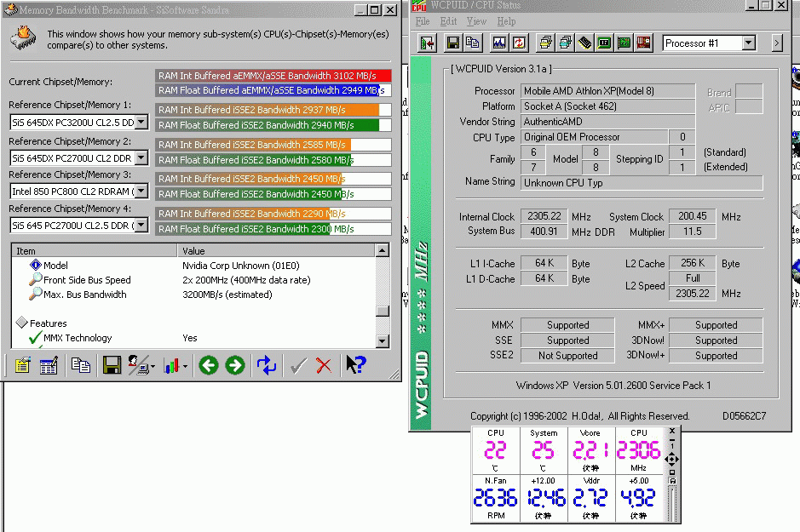This screenshot has width=800, height=532.
Task: Open Reference Chipset/Memory 4 dropdown (SiS 645 PC2700U)
Action: coord(141,226)
